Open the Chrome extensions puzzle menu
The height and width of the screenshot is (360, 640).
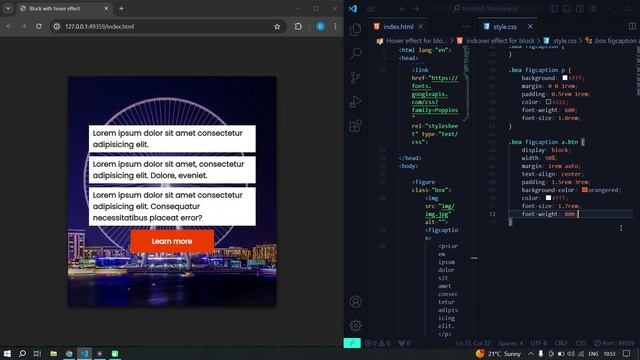(298, 27)
